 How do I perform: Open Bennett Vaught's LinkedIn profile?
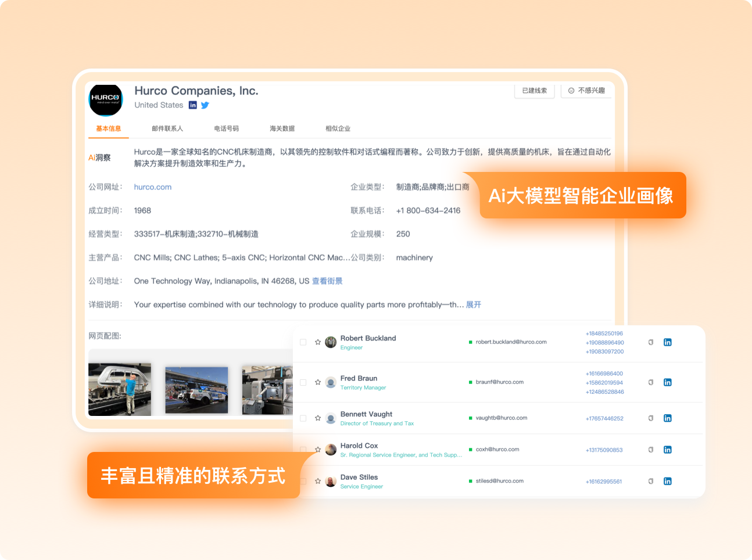click(x=668, y=418)
